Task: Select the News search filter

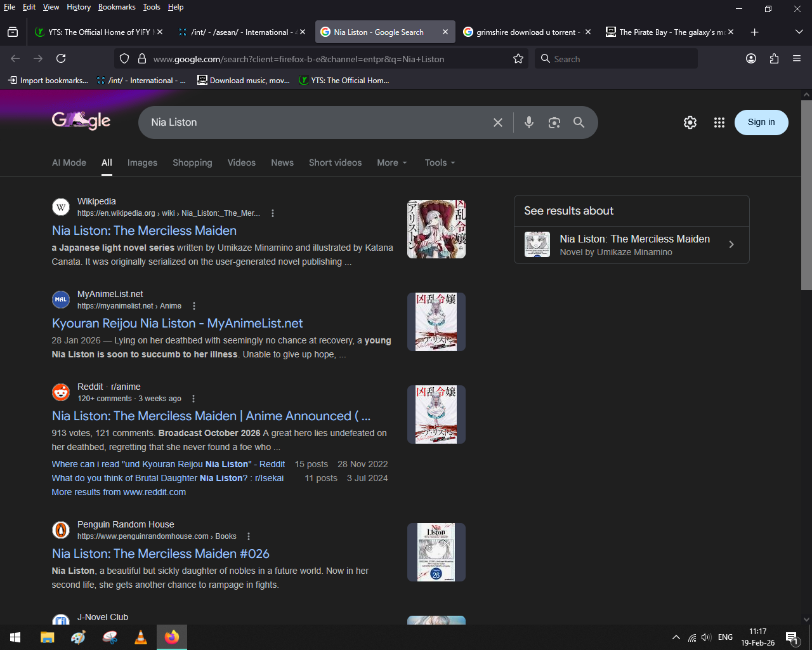Action: [282, 162]
